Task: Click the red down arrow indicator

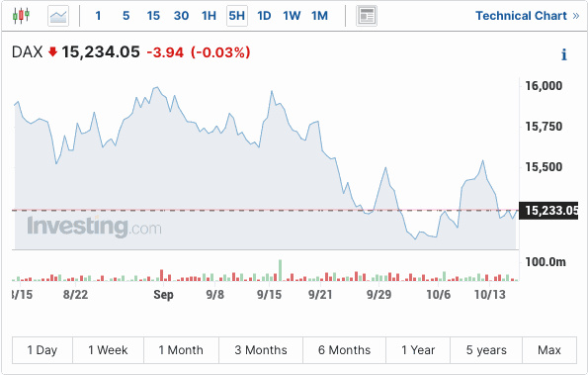Action: [x=52, y=51]
